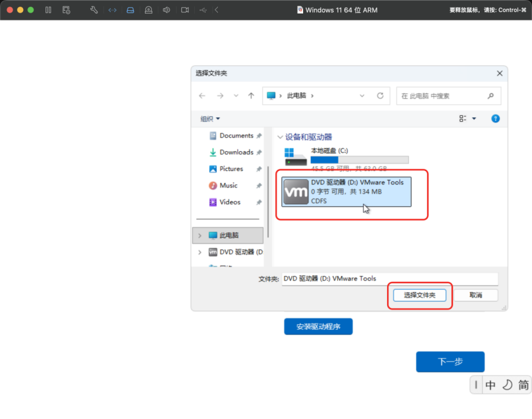Toggle half/full width moon icon in IME bar
The image size is (532, 419).
tap(507, 385)
